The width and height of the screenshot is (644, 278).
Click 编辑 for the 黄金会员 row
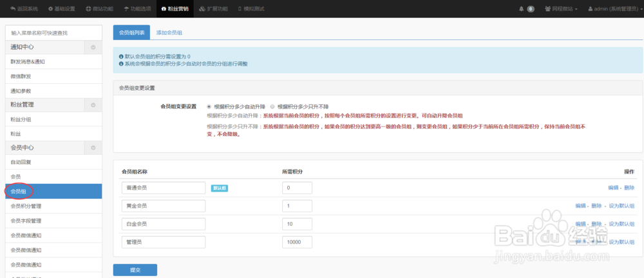[x=580, y=206]
